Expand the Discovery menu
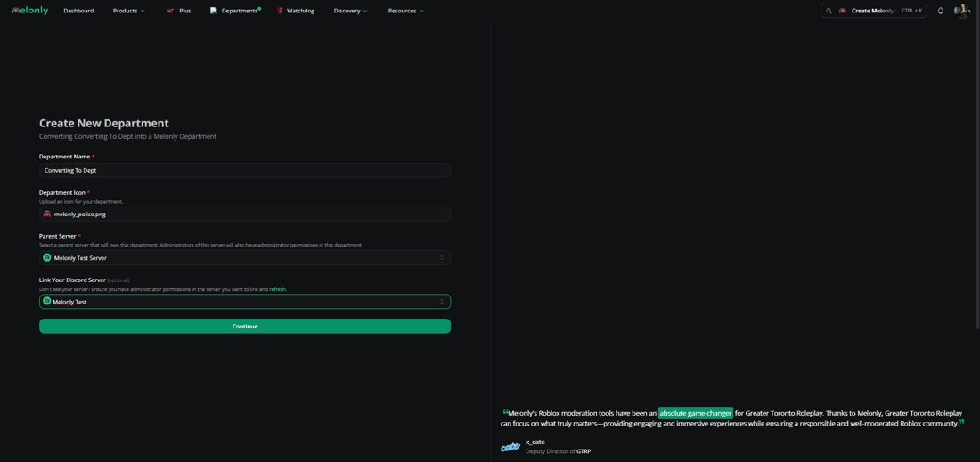980x462 pixels. (x=351, y=11)
